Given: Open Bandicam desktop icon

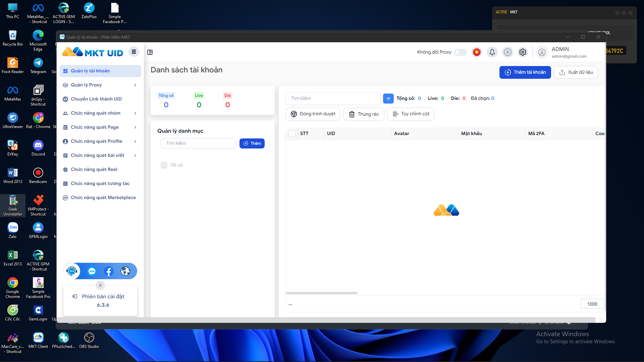Looking at the screenshot, I should pos(38,175).
